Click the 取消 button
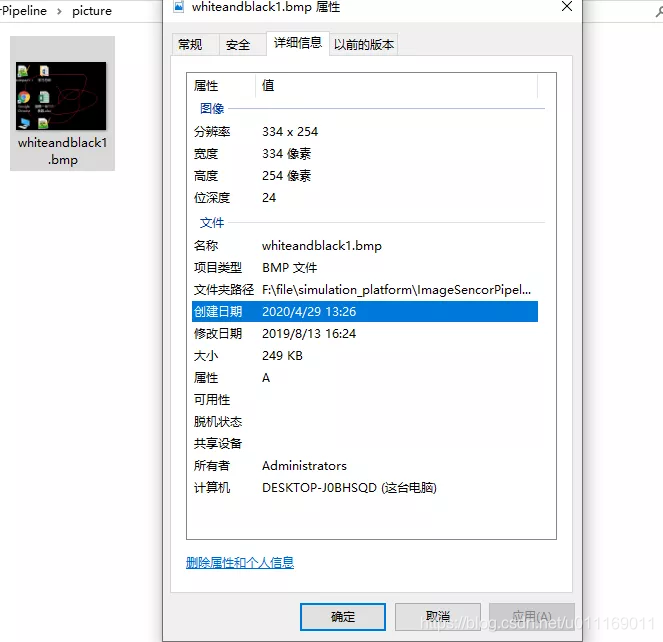This screenshot has width=663, height=642. (438, 617)
